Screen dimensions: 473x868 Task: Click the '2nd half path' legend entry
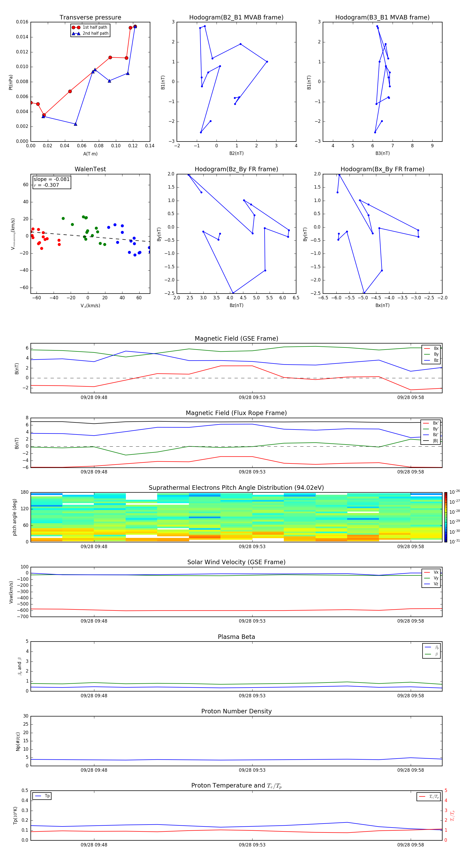pos(90,33)
